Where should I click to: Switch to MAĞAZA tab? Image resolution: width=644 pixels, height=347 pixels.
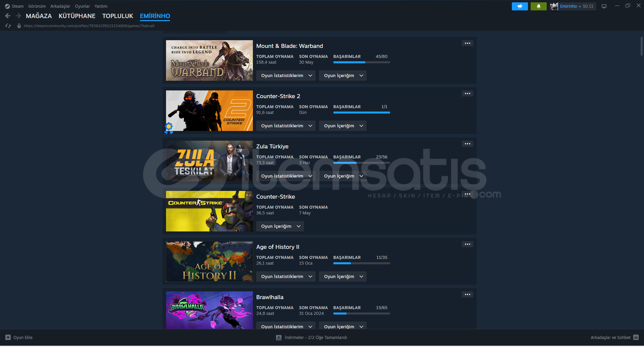pos(39,16)
